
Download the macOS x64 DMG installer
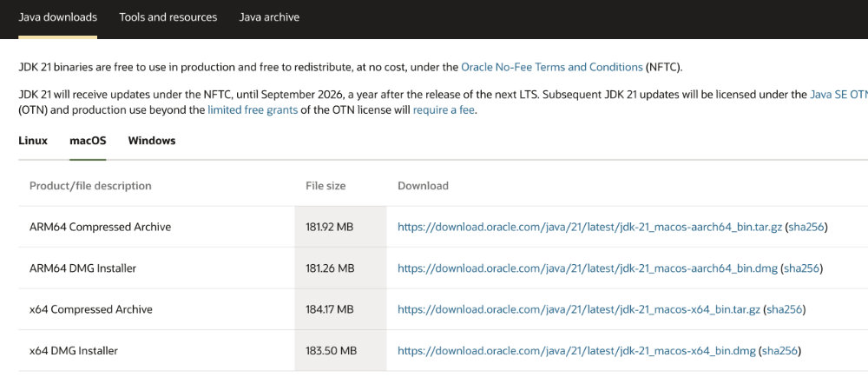coord(576,351)
